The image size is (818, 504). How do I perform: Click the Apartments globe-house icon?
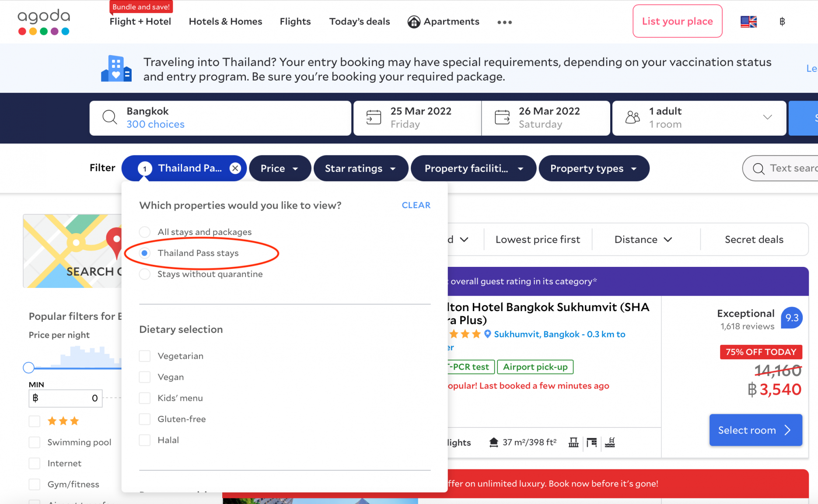414,21
